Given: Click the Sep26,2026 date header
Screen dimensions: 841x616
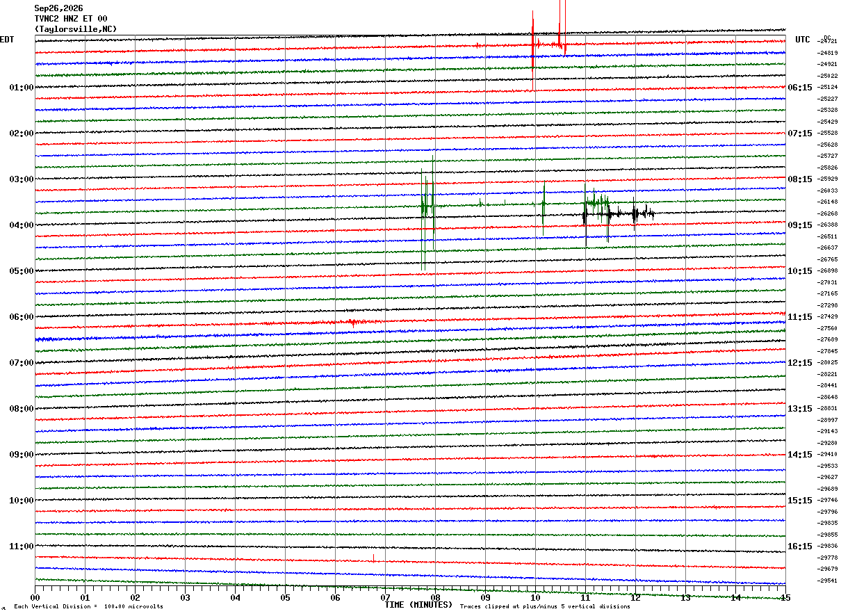Looking at the screenshot, I should pyautogui.click(x=58, y=8).
